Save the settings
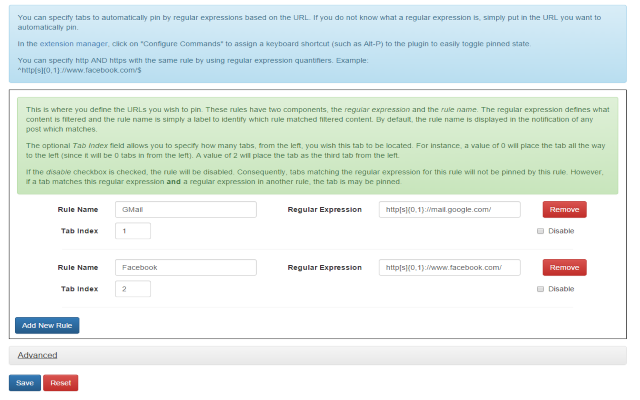640x400 pixels. (25, 383)
